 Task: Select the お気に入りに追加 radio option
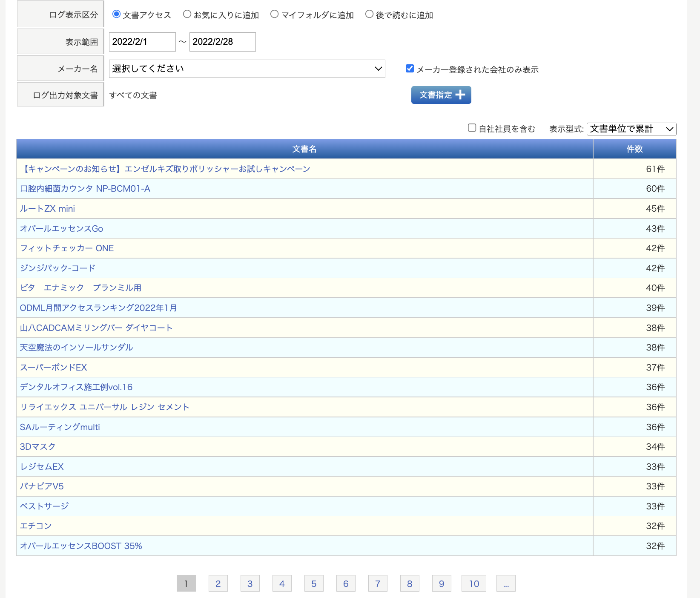point(187,14)
